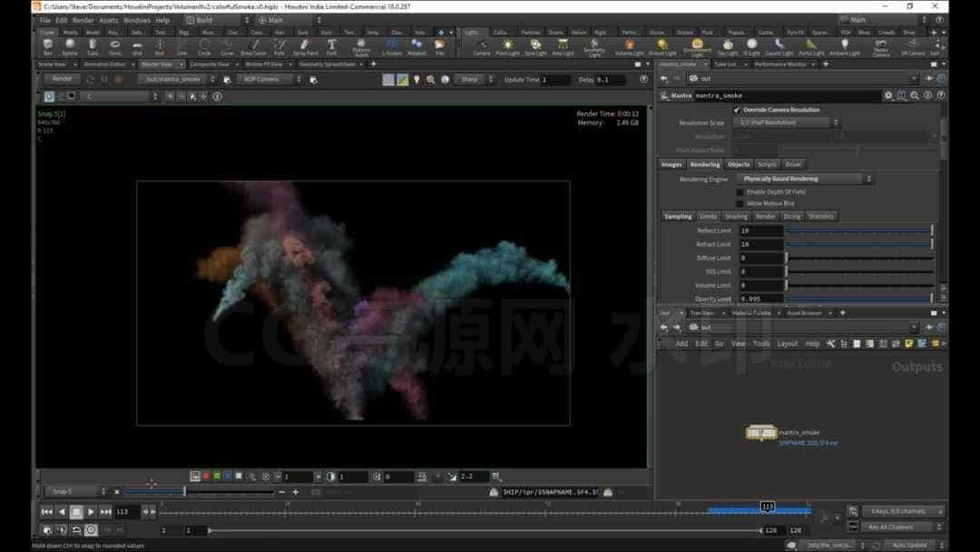Viewport: 980px width, 552px height.
Task: Open the File menu
Action: click(x=45, y=20)
